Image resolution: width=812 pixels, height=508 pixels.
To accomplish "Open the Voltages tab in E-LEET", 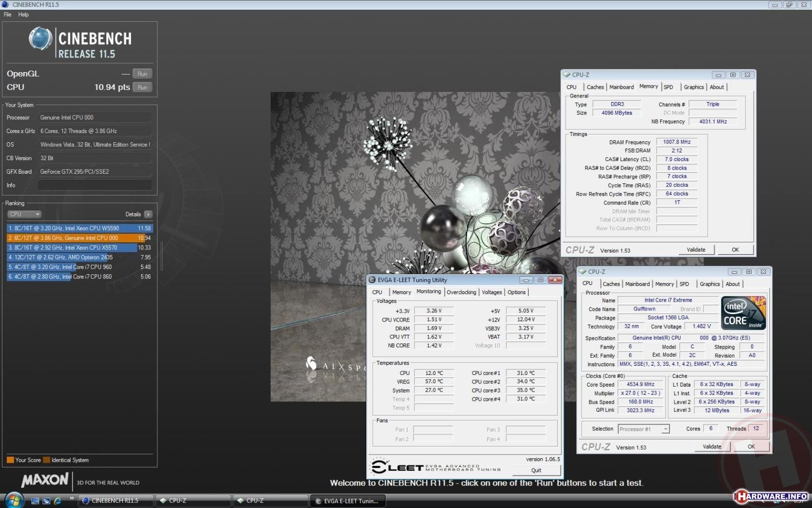I will (492, 292).
